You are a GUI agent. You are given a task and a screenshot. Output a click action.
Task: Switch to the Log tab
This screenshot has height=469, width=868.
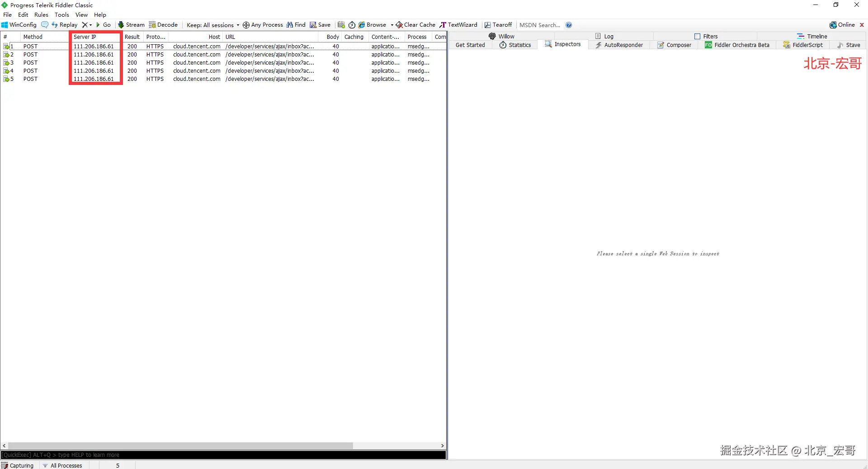coord(604,36)
